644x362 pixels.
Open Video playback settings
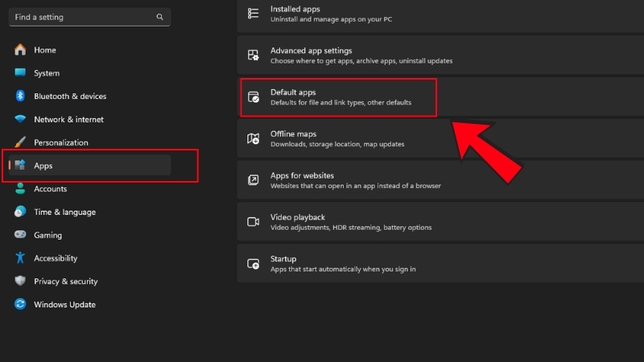point(440,222)
